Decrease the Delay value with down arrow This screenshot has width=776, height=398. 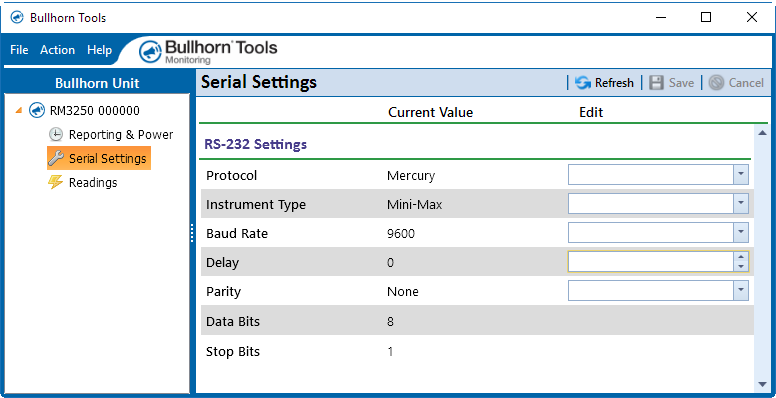(x=741, y=266)
